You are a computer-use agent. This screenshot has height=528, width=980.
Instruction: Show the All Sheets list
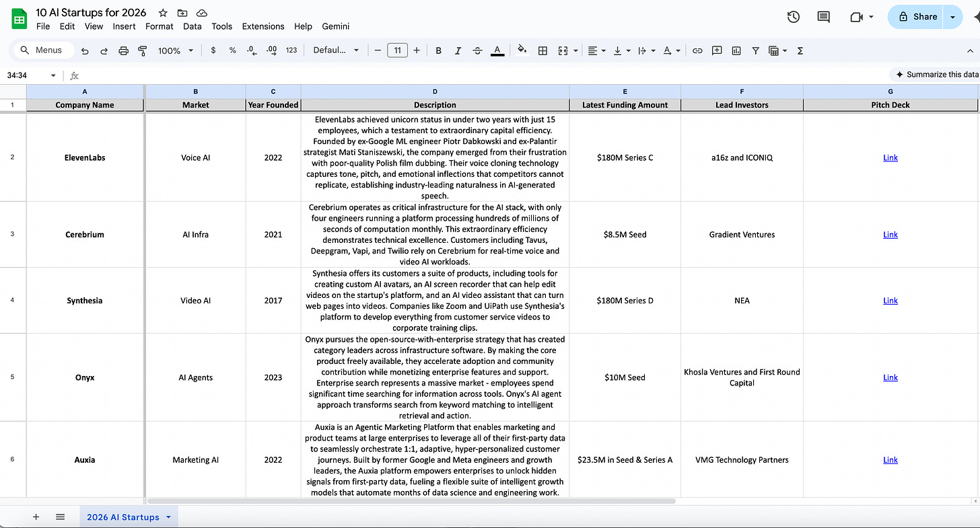[60, 517]
